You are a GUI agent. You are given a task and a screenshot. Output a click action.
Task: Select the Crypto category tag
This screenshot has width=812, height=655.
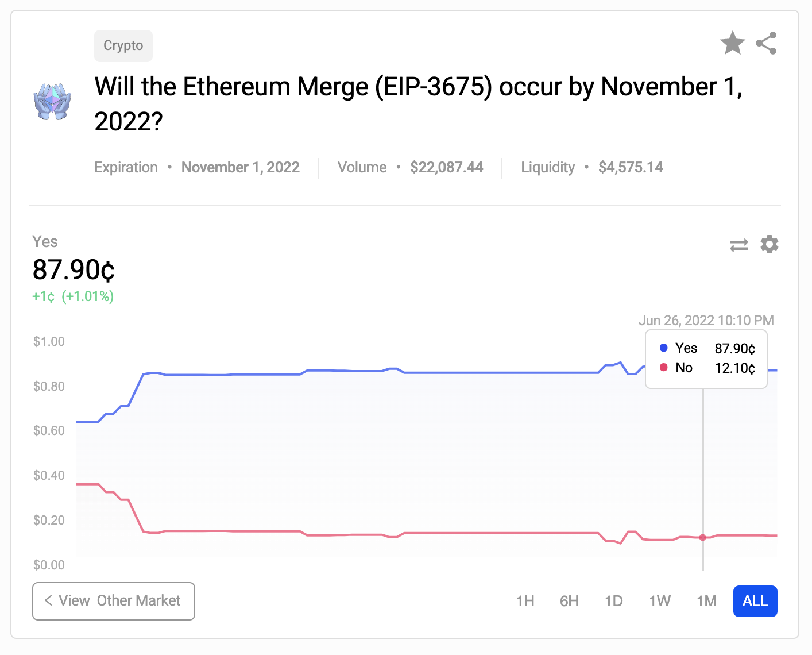click(x=123, y=46)
